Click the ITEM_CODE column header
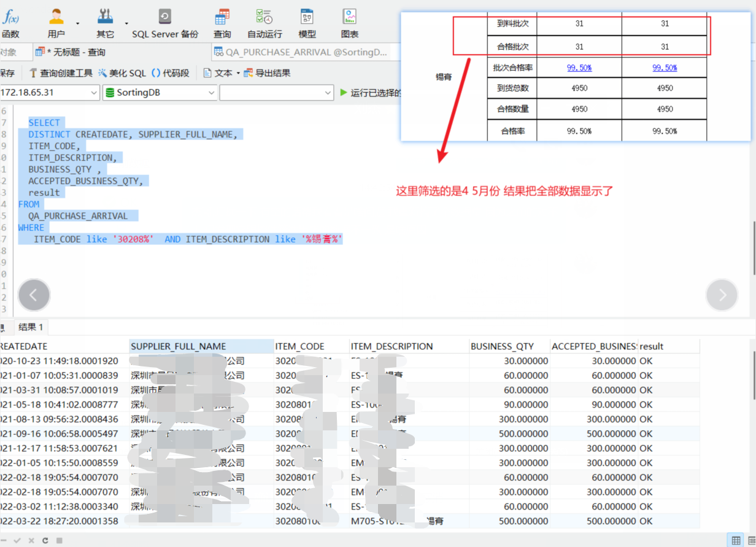This screenshot has width=756, height=547. coord(312,346)
